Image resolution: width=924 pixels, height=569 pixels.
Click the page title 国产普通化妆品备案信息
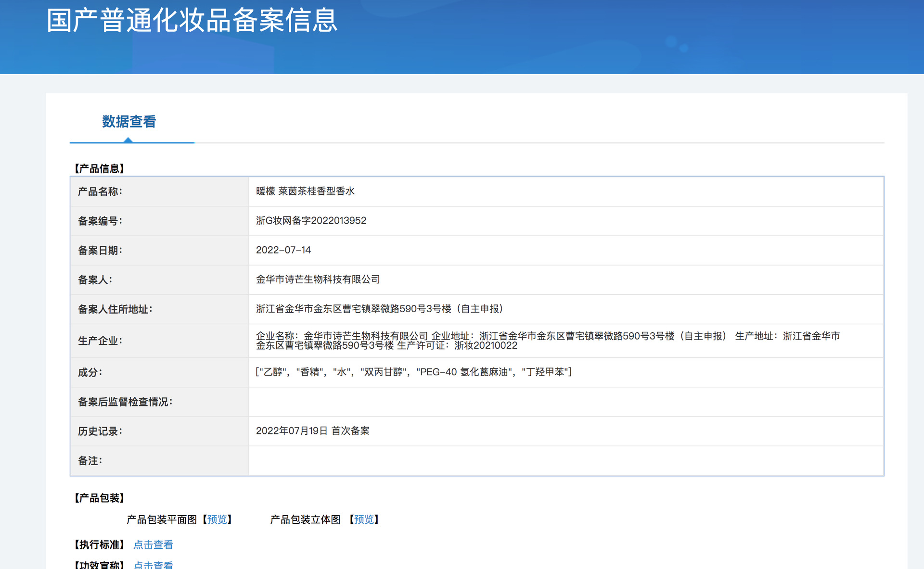point(192,21)
